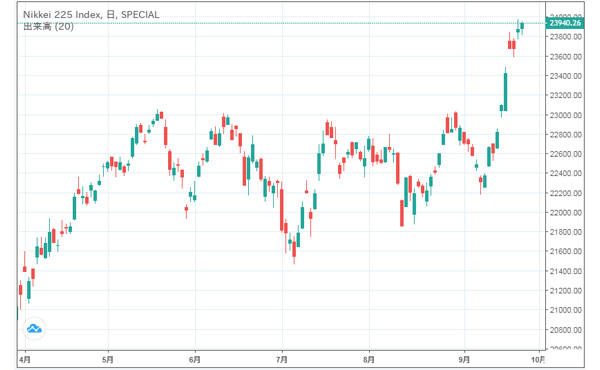Image resolution: width=600 pixels, height=370 pixels.
Task: Click the 9月 label on the time axis
Action: (464, 360)
